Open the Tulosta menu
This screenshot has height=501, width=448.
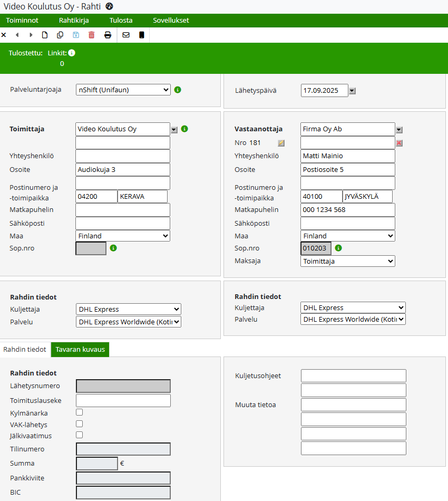tap(121, 21)
